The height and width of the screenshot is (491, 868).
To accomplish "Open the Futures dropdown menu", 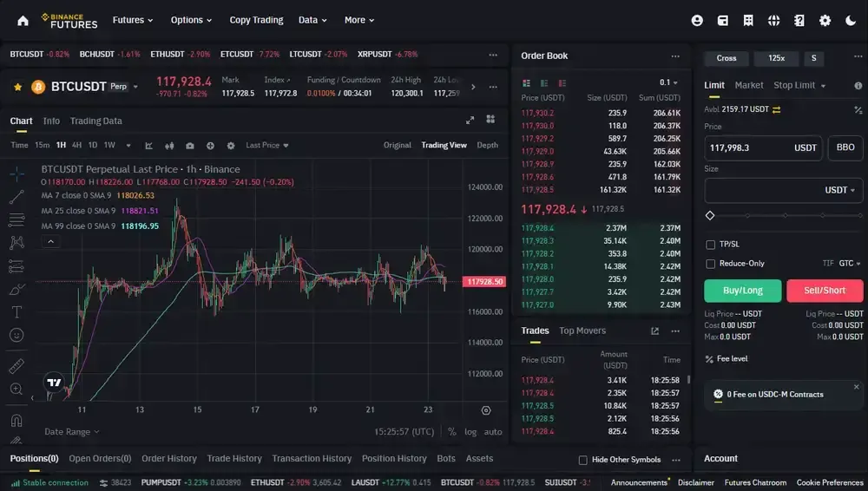I will tap(133, 20).
